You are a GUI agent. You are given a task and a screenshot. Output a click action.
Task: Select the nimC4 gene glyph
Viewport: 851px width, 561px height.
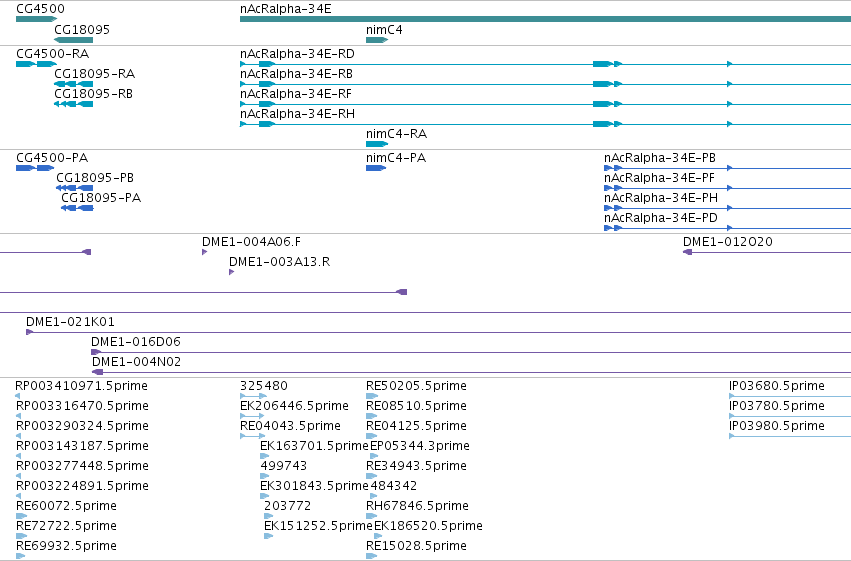377,40
